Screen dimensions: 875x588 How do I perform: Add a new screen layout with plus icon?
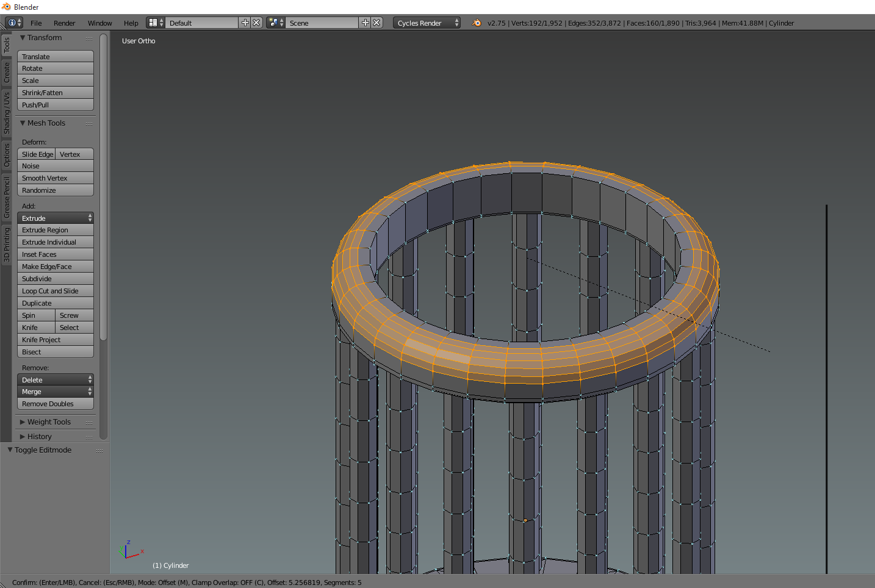pos(245,23)
